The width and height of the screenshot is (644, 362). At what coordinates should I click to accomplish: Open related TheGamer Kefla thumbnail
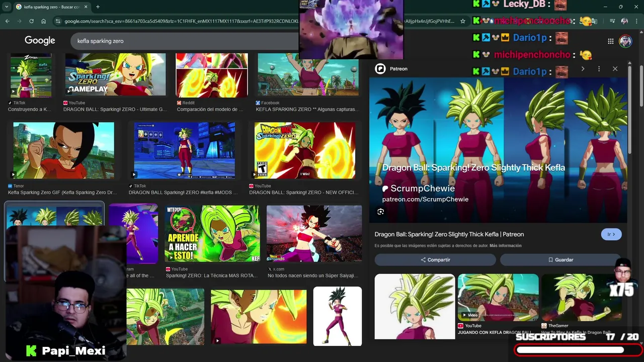click(581, 297)
